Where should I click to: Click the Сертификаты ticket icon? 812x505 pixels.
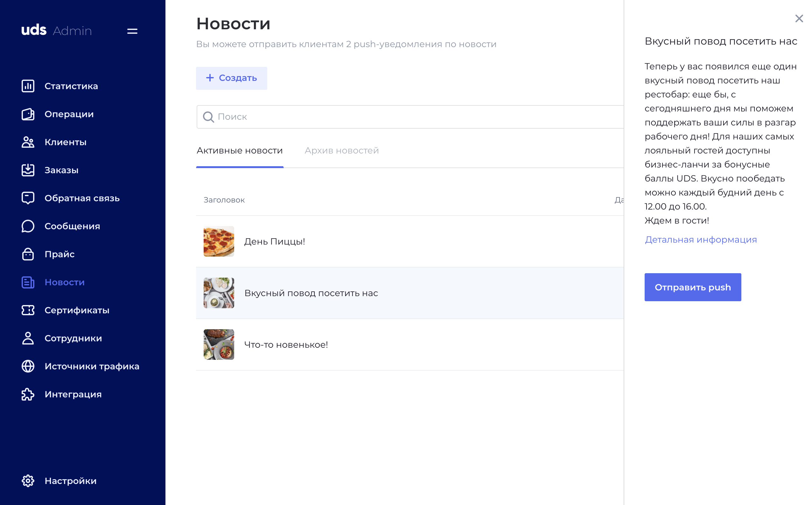click(27, 310)
